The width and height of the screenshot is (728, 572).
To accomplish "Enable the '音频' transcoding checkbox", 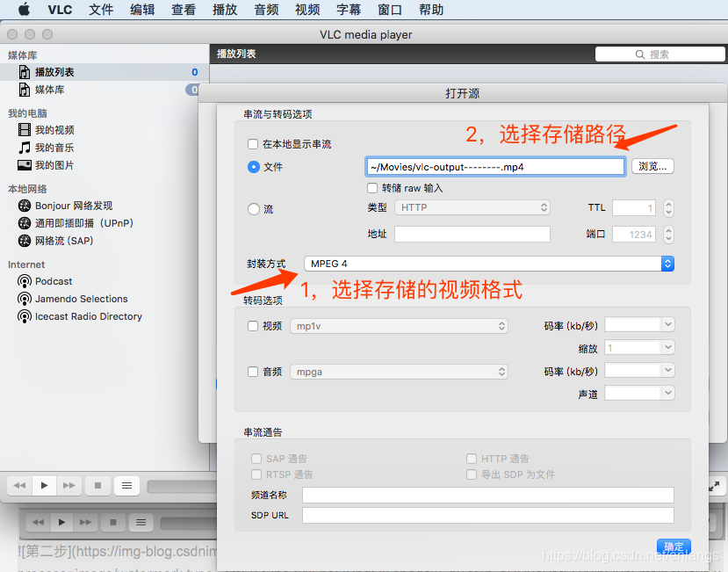I will click(x=253, y=372).
